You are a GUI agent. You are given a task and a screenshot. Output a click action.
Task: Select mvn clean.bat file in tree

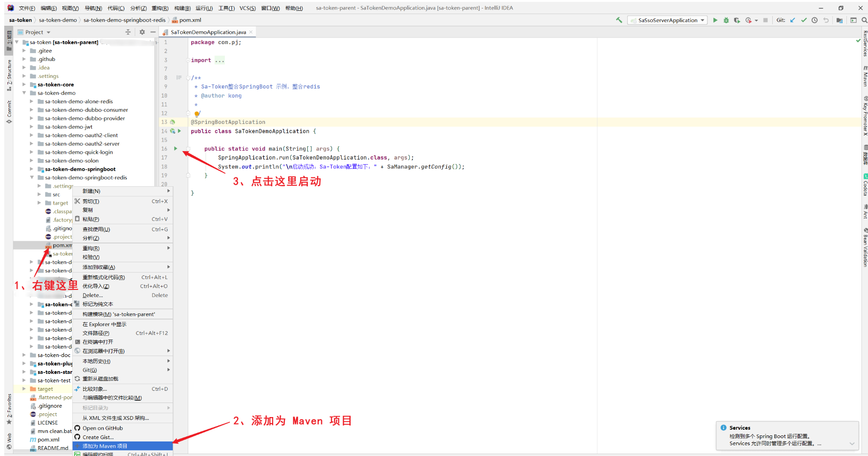click(54, 431)
